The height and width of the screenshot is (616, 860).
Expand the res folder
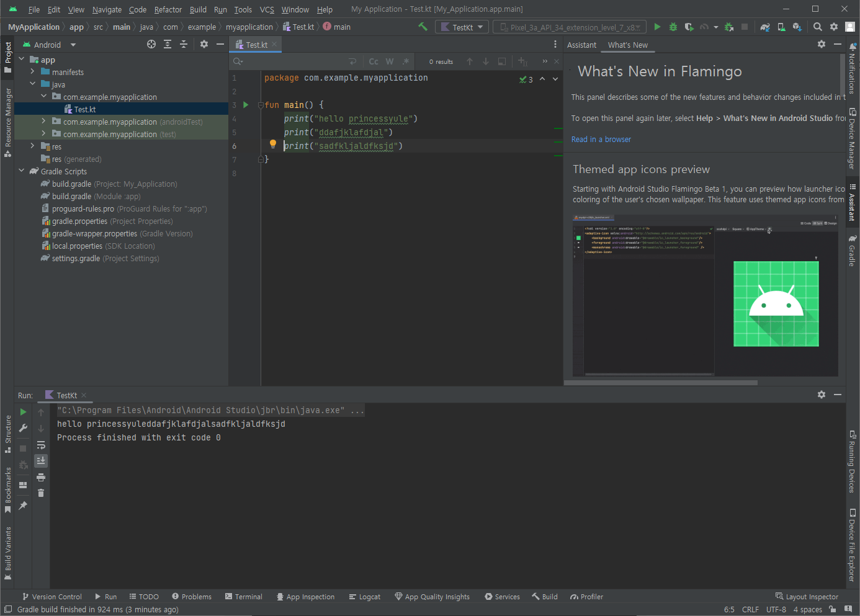point(33,146)
